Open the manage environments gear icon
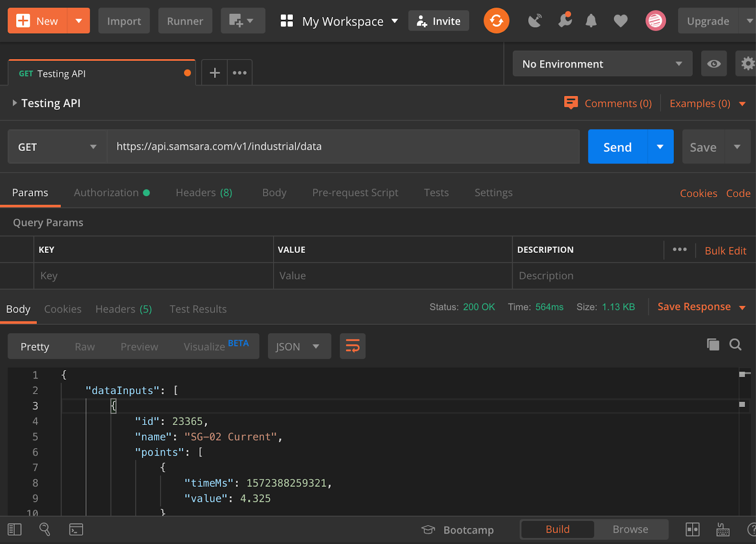Screen dimensions: 756x544 pos(747,64)
